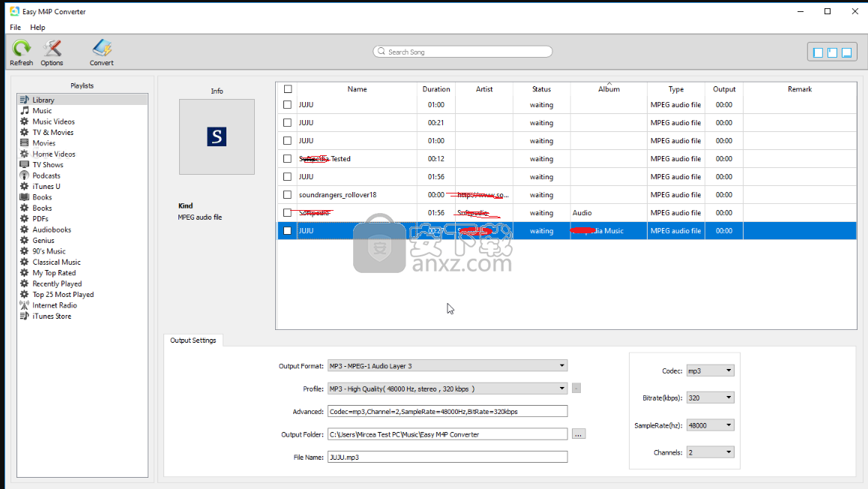Sort by the Name column header
This screenshot has height=489, width=868.
pyautogui.click(x=357, y=89)
